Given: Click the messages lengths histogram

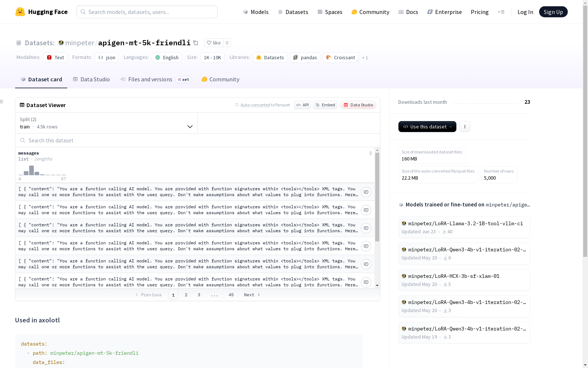Looking at the screenshot, I should [42, 170].
